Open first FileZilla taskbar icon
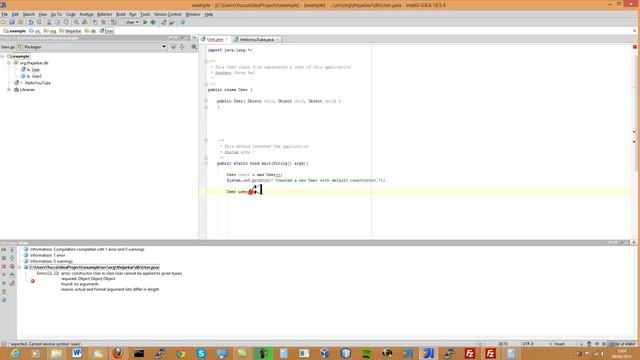Image resolution: width=640 pixels, height=360 pixels. [470, 353]
